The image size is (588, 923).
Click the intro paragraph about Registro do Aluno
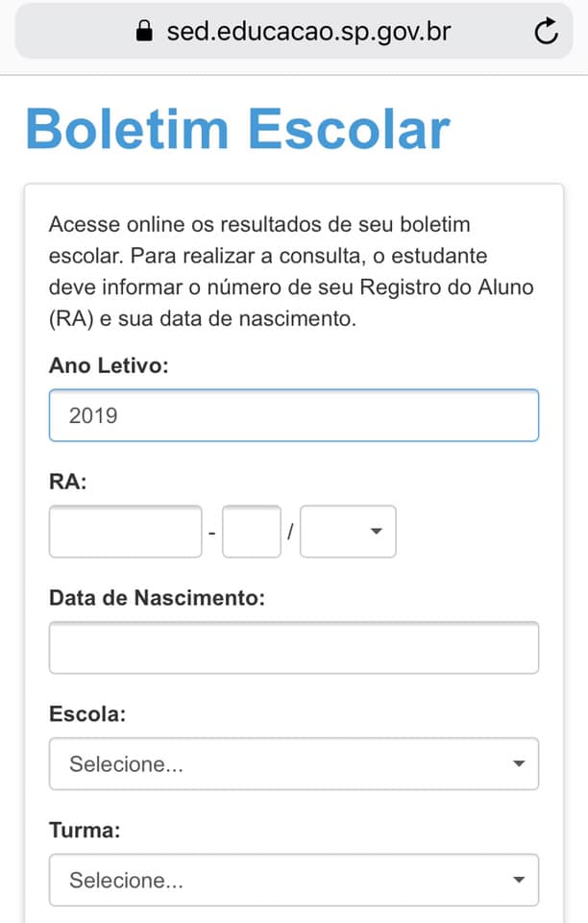[292, 271]
